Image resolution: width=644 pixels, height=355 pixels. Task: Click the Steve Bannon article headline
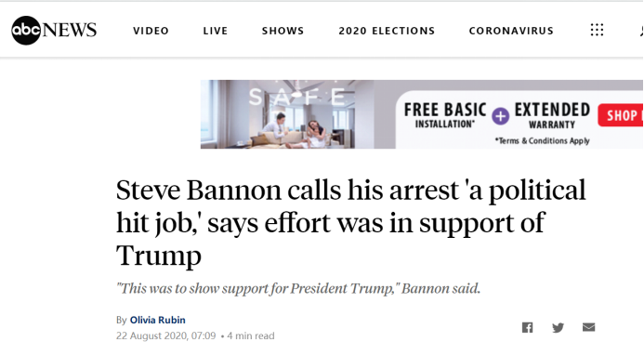click(x=351, y=222)
